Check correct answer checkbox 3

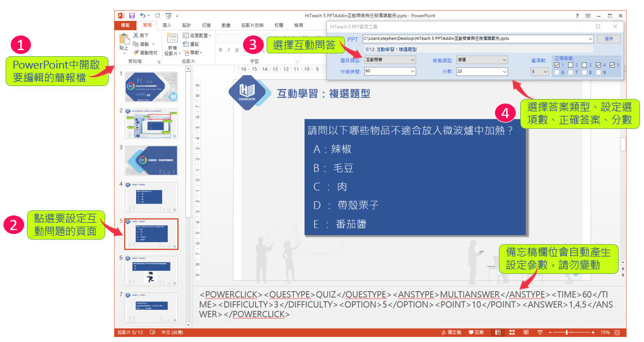[584, 65]
